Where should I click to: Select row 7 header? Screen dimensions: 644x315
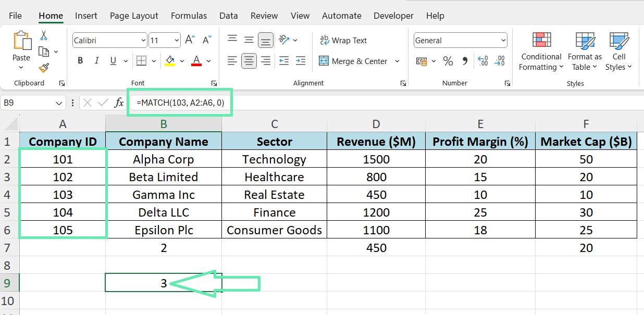9,247
